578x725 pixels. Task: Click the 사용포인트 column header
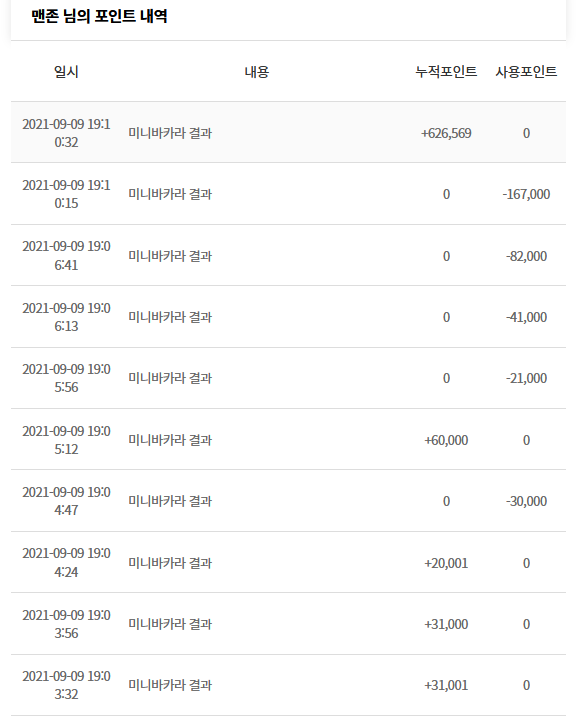526,72
